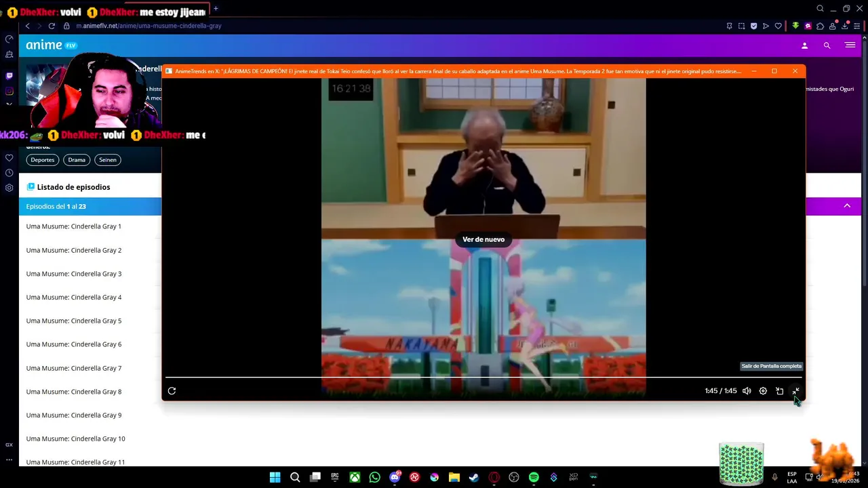Open 'Uma Musume: Cinderella Gray 7'

(x=74, y=368)
